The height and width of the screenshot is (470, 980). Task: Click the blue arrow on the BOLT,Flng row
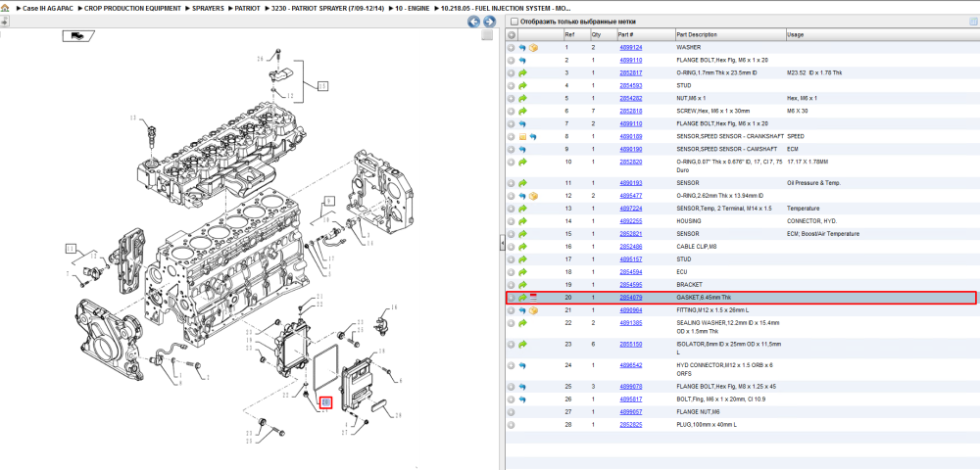[x=522, y=399]
